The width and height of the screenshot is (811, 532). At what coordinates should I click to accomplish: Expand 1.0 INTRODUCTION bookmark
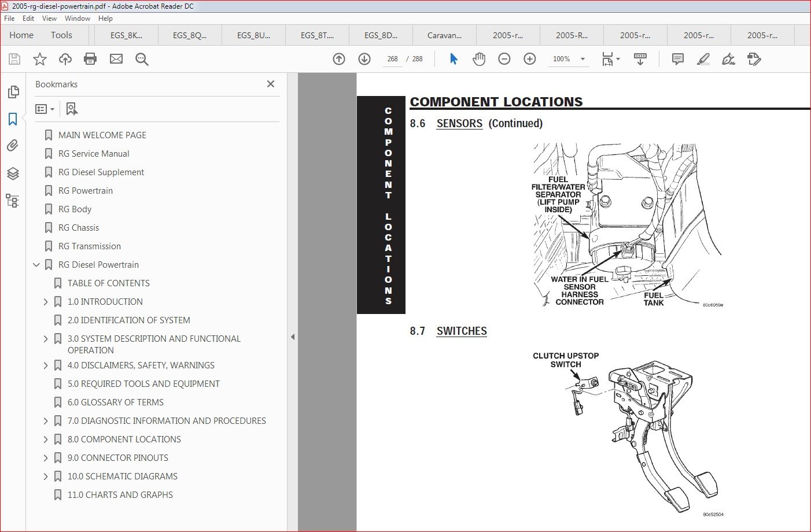46,302
